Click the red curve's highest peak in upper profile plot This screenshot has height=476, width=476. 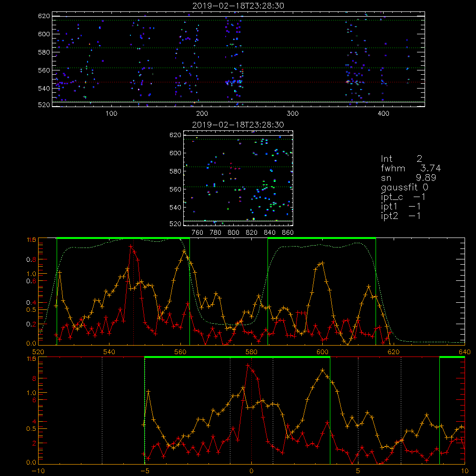[131, 247]
